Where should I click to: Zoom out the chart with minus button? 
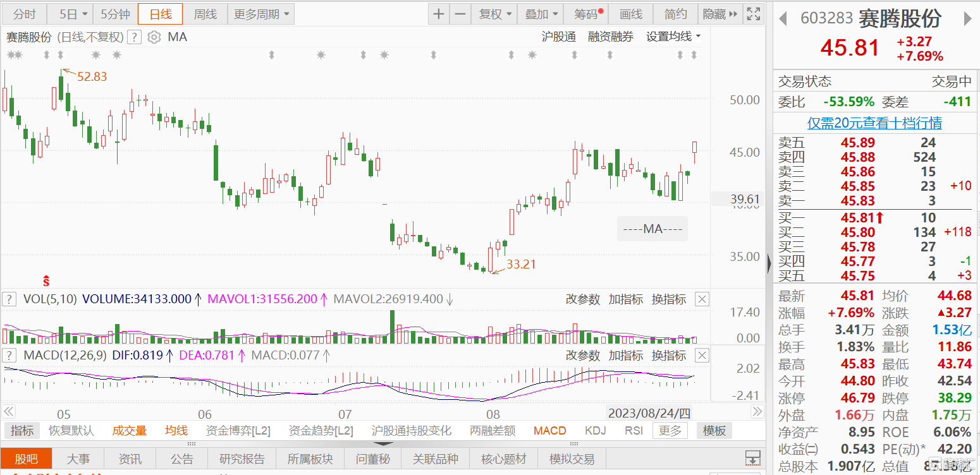click(460, 14)
